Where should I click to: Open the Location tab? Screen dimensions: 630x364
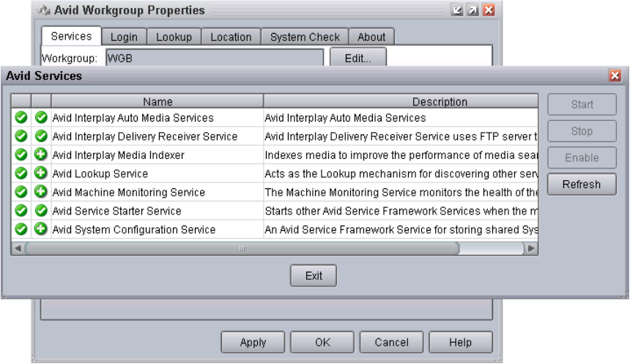coord(231,37)
